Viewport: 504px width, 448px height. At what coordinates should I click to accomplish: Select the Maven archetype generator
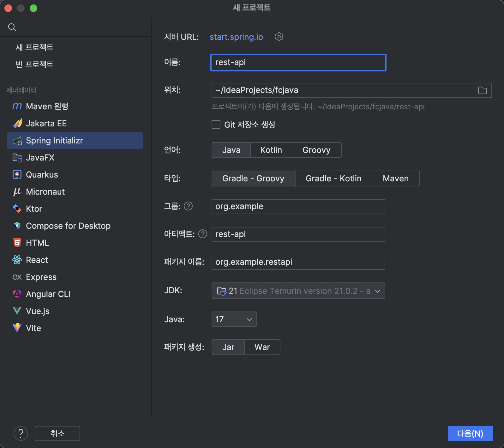47,106
